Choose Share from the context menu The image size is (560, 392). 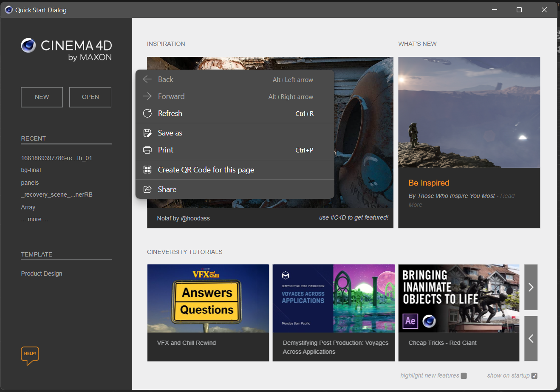(235, 189)
